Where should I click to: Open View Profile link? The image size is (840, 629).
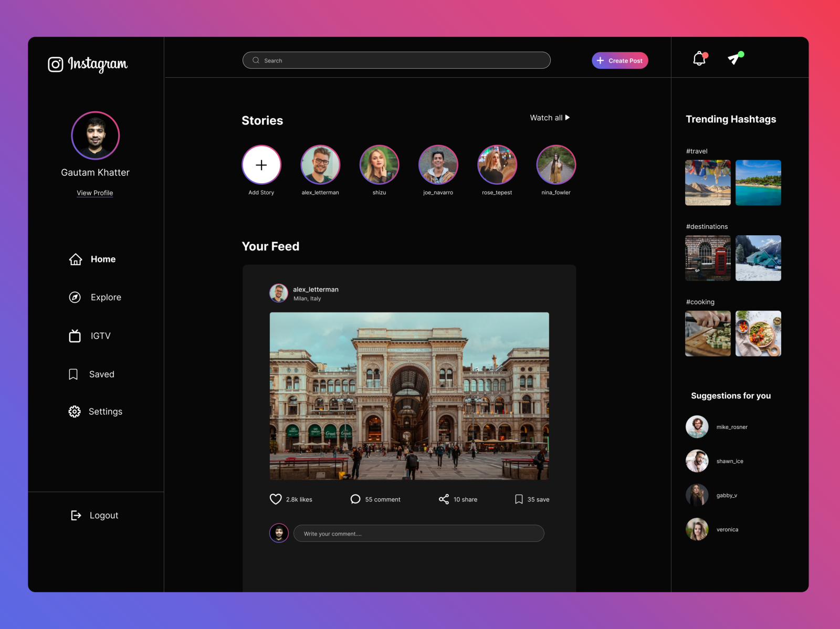[x=95, y=193]
